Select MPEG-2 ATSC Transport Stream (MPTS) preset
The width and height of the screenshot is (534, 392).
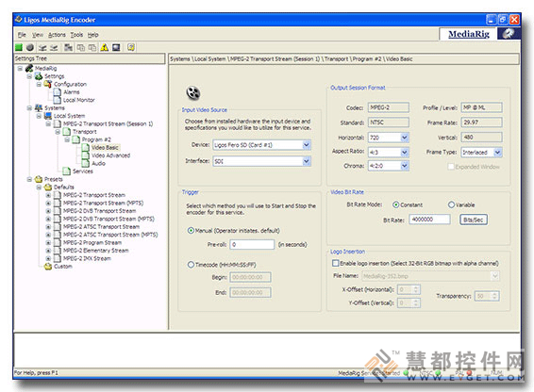click(x=110, y=235)
